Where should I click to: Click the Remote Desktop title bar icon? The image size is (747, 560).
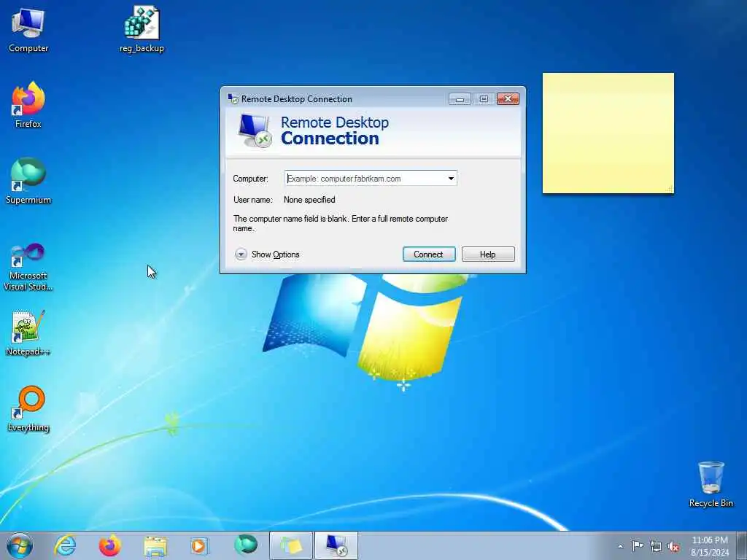tap(233, 98)
